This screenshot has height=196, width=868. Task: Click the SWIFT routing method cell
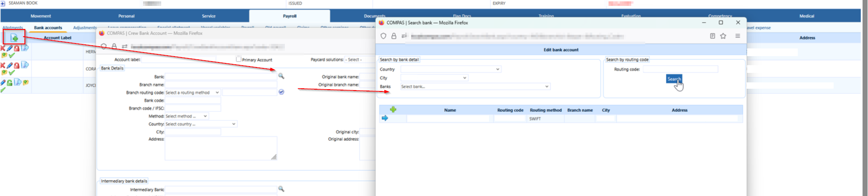(x=545, y=119)
